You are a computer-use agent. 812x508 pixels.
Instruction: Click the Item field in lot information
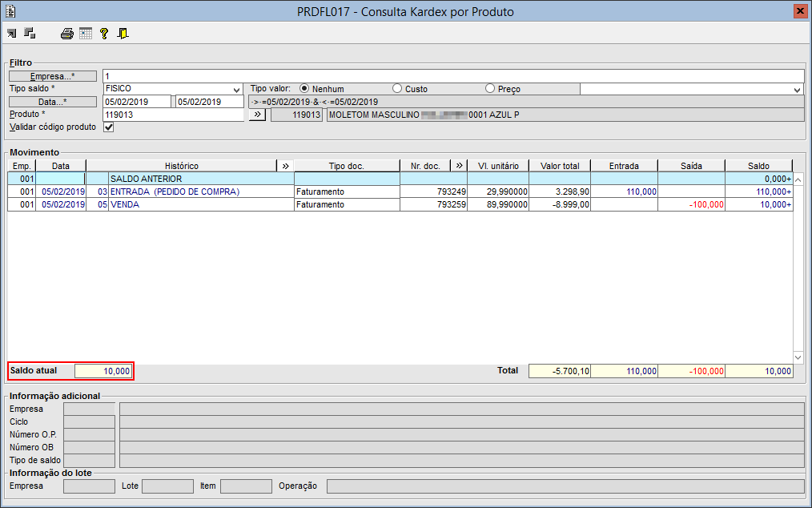pos(246,486)
